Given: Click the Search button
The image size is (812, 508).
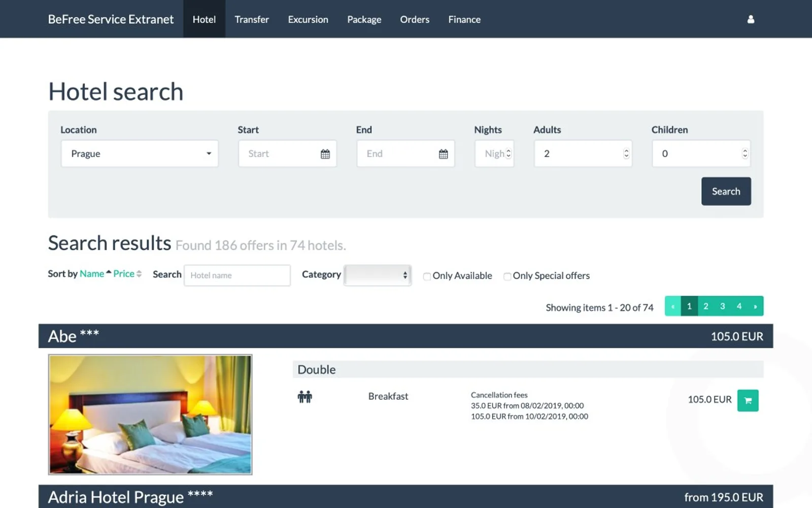Looking at the screenshot, I should (x=726, y=192).
